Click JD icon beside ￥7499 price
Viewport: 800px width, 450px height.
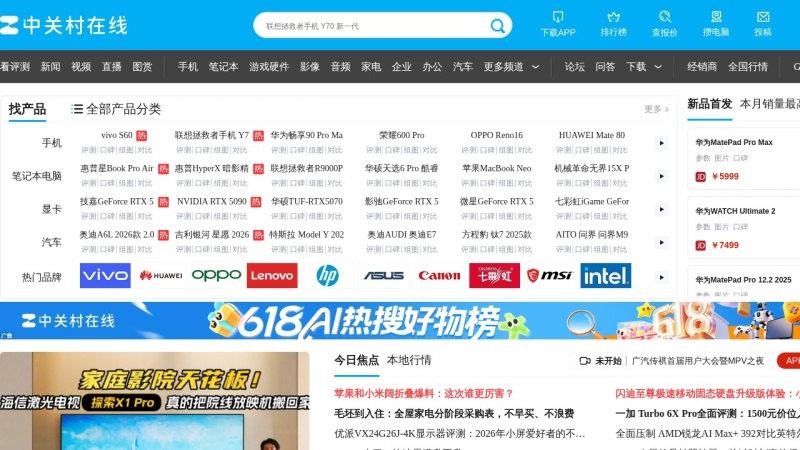pyautogui.click(x=701, y=245)
